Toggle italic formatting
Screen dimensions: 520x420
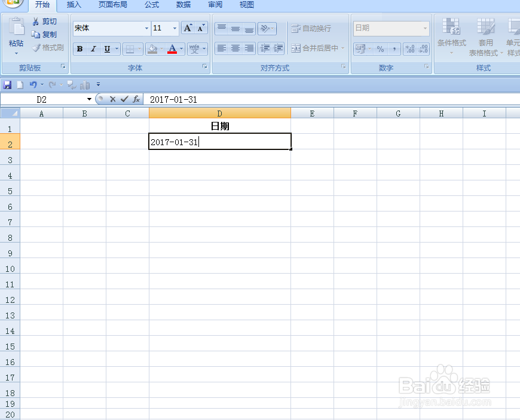pyautogui.click(x=93, y=49)
